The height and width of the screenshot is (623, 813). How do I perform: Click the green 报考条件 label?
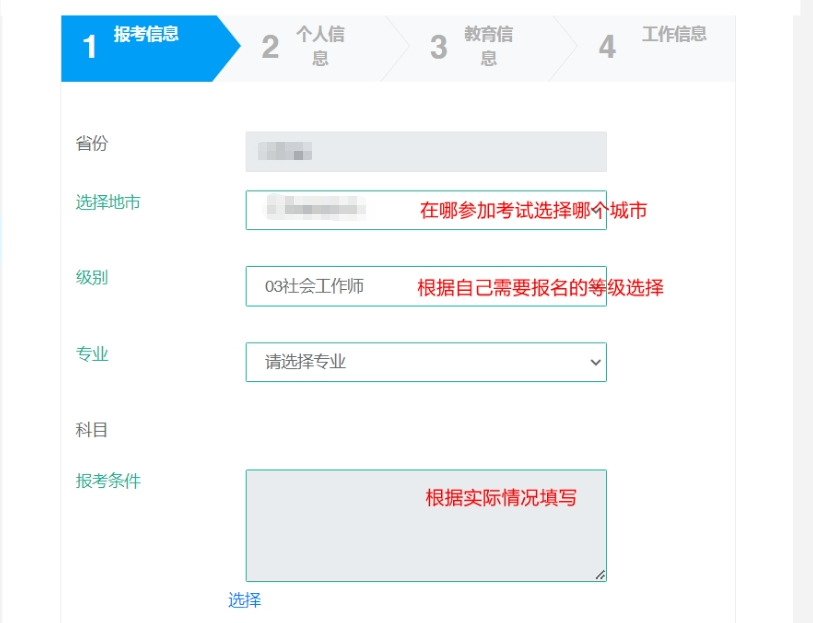(x=108, y=481)
